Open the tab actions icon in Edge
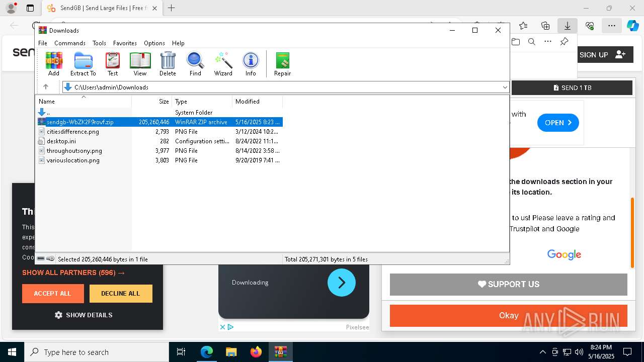 coord(30,8)
